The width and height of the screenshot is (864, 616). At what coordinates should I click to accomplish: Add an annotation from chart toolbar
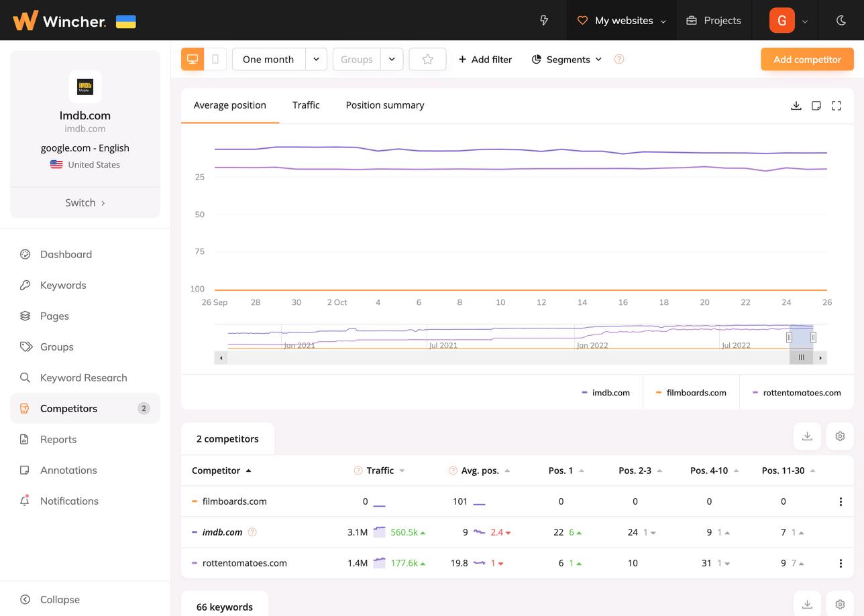coord(816,106)
